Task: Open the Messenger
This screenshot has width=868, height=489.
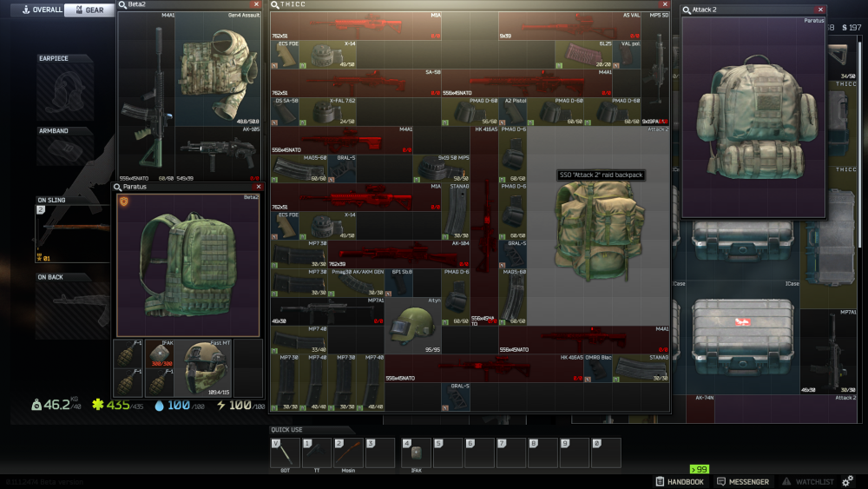Action: pos(742,481)
